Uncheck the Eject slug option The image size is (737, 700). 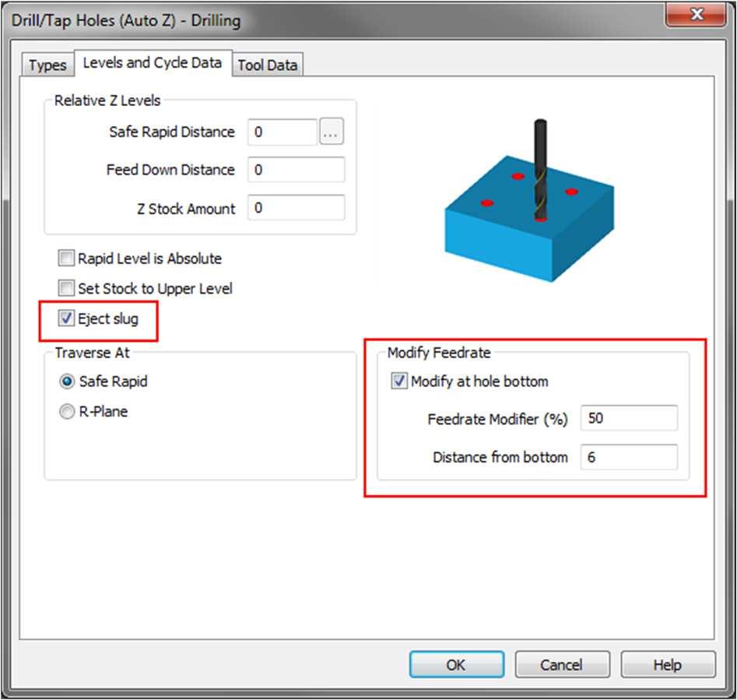(x=66, y=318)
